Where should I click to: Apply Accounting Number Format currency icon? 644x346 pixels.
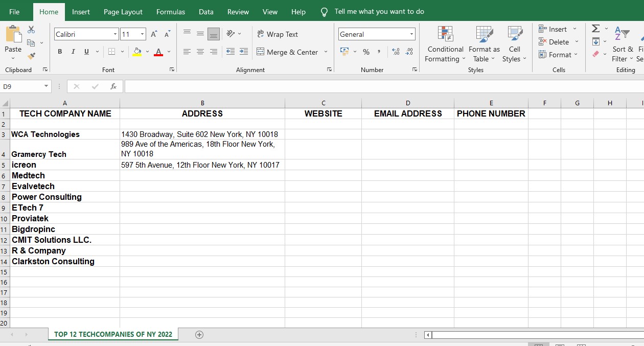(x=344, y=52)
